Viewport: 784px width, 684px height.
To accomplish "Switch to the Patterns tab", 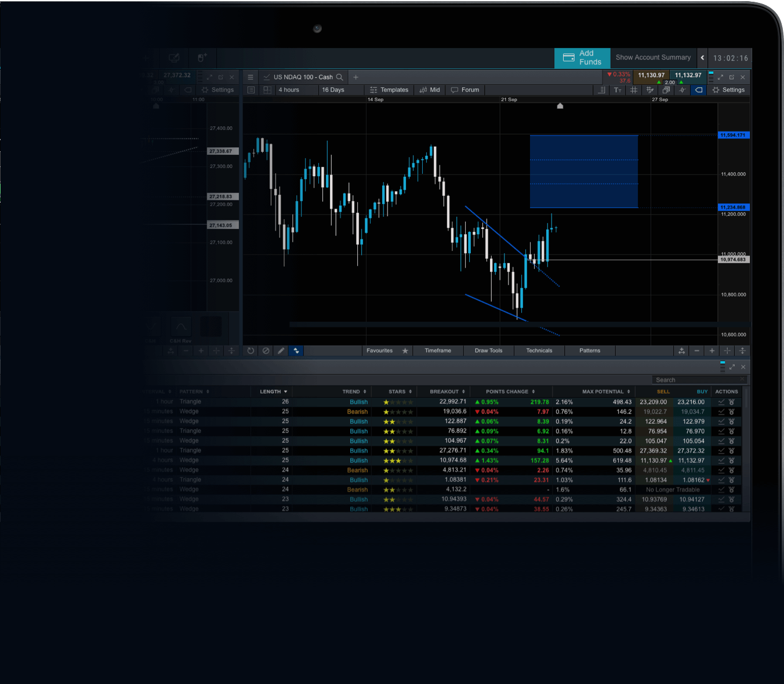I will (x=590, y=351).
